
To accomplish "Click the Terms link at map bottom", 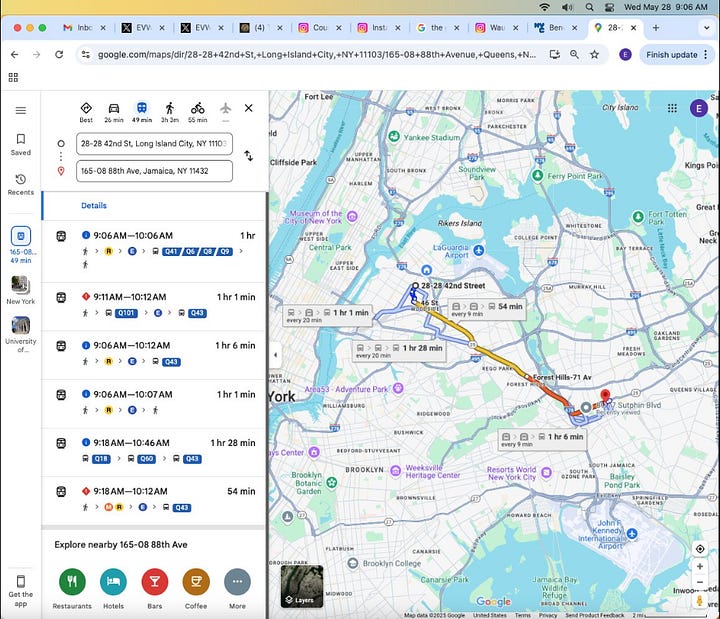I will click(523, 615).
